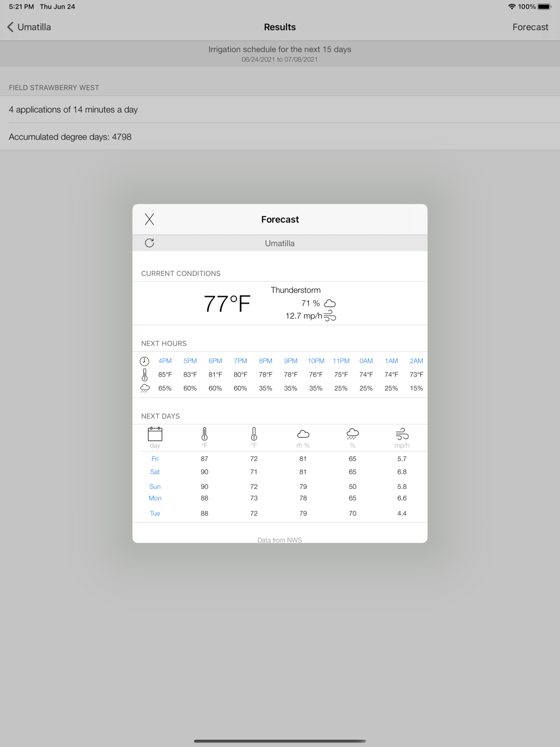Viewport: 560px width, 747px height.
Task: Tap the Accumulated degree days row
Action: pos(280,137)
